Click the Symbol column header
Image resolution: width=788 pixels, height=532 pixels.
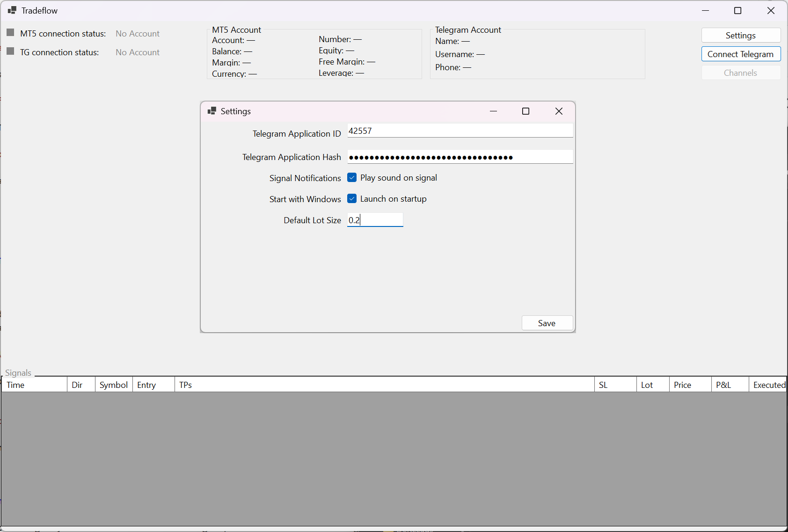tap(114, 385)
